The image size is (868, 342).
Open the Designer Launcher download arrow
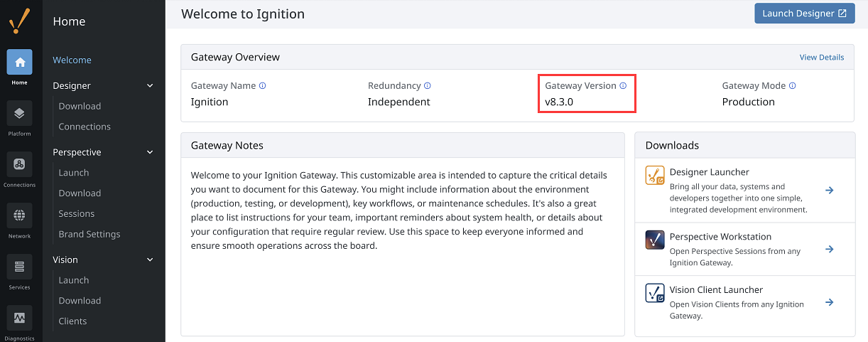click(829, 190)
